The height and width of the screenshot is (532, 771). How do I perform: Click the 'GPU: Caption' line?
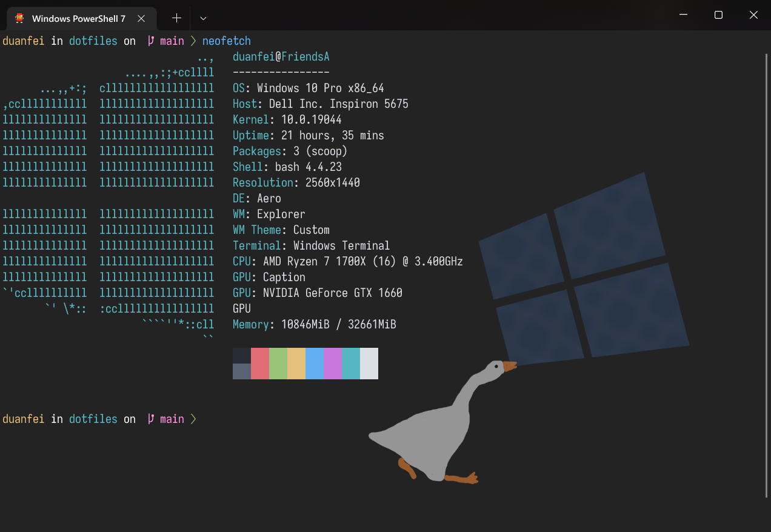pos(269,278)
